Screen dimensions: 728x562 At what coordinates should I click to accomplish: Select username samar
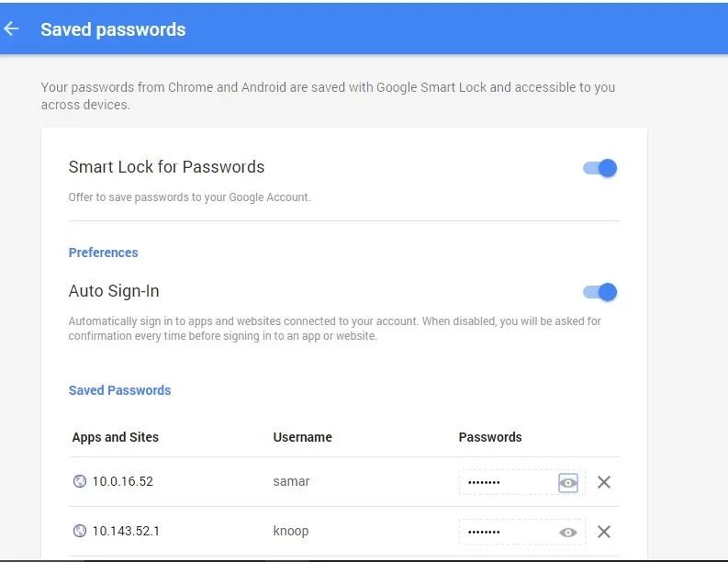[x=291, y=481]
